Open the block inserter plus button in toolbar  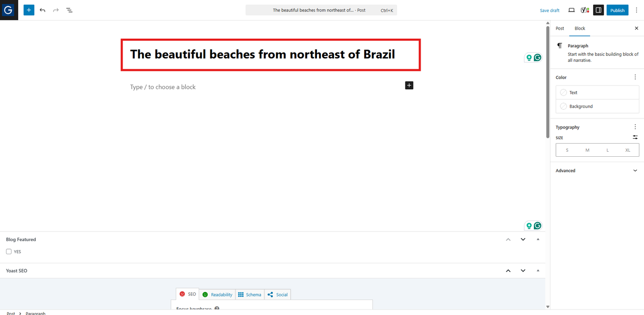tap(29, 10)
